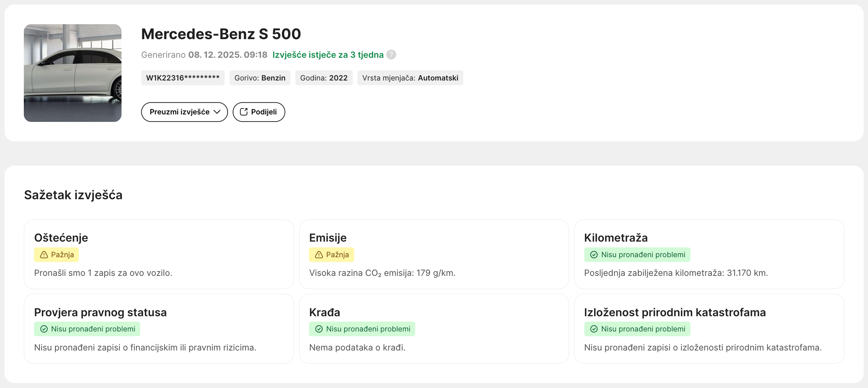Open the Oštećenje summary card
The height and width of the screenshot is (388, 868).
[158, 254]
